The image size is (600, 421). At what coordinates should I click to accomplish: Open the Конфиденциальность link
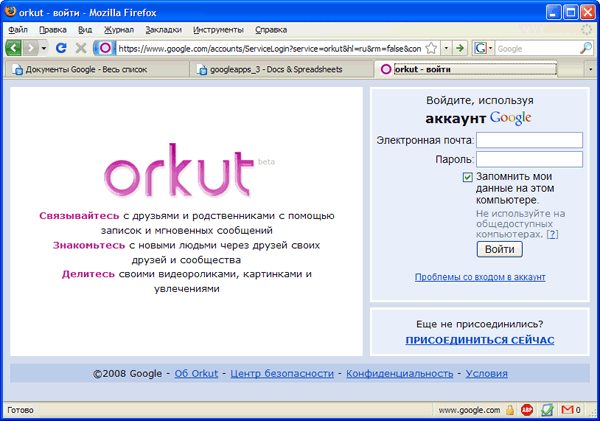(399, 374)
